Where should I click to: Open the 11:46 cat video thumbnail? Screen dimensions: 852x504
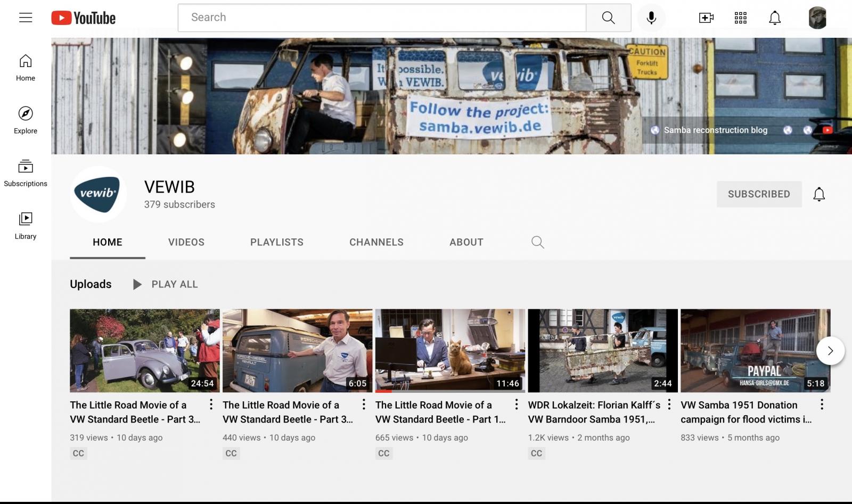click(x=450, y=351)
